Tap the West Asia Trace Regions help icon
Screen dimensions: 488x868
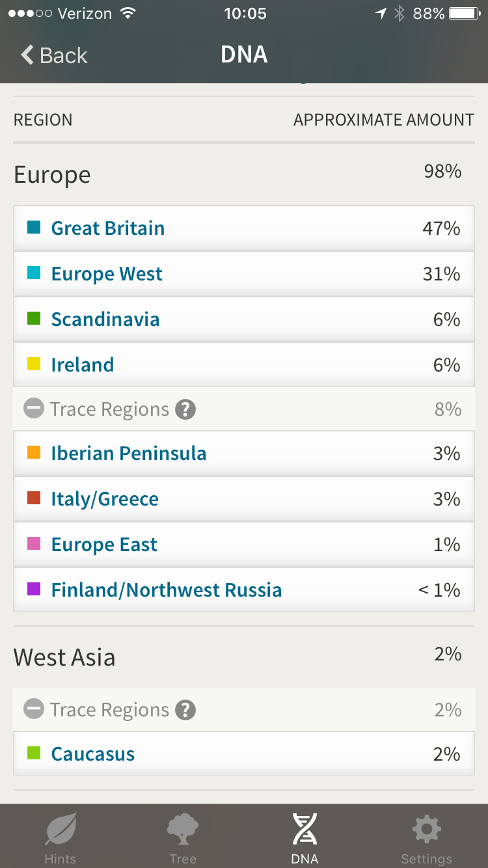185,710
